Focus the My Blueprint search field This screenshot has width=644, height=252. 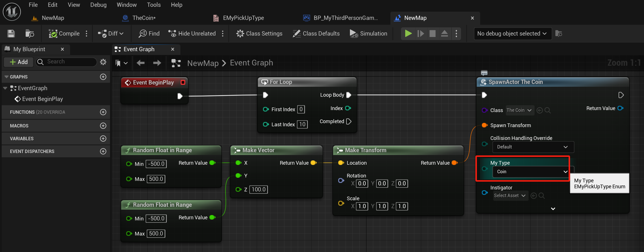pos(66,62)
